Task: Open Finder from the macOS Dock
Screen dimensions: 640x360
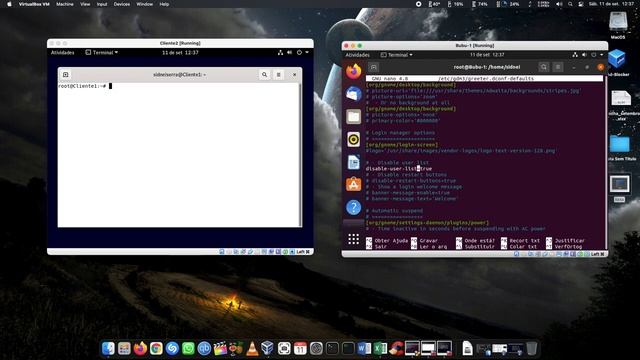Action: (108, 348)
